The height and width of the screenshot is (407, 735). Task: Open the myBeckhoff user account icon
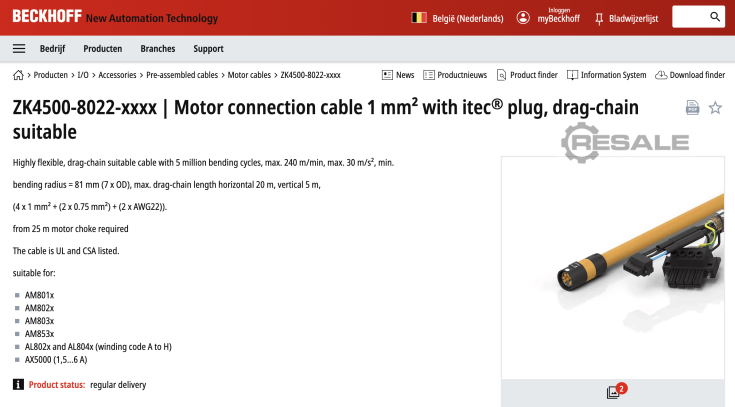tap(523, 18)
